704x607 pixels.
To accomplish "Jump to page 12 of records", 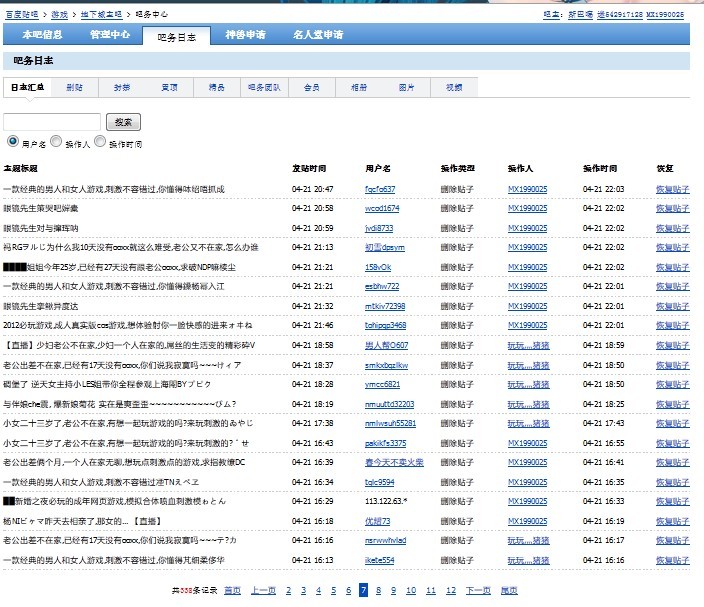I will tap(451, 590).
